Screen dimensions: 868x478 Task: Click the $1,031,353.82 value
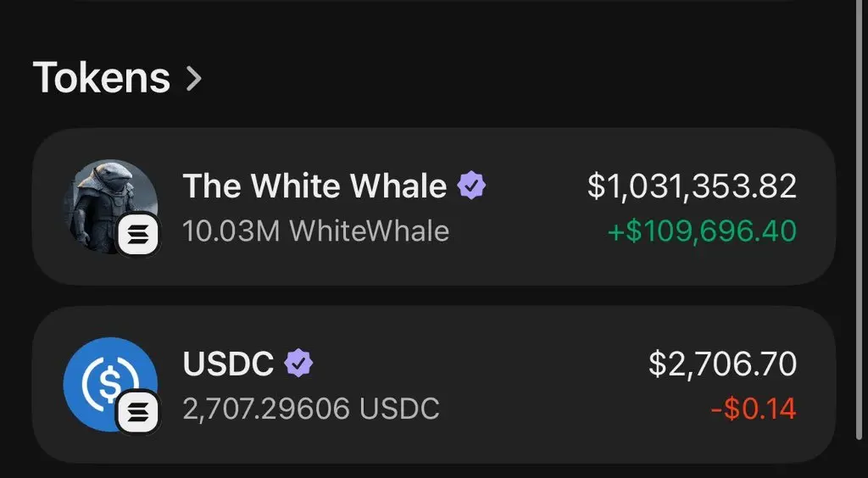pos(692,186)
